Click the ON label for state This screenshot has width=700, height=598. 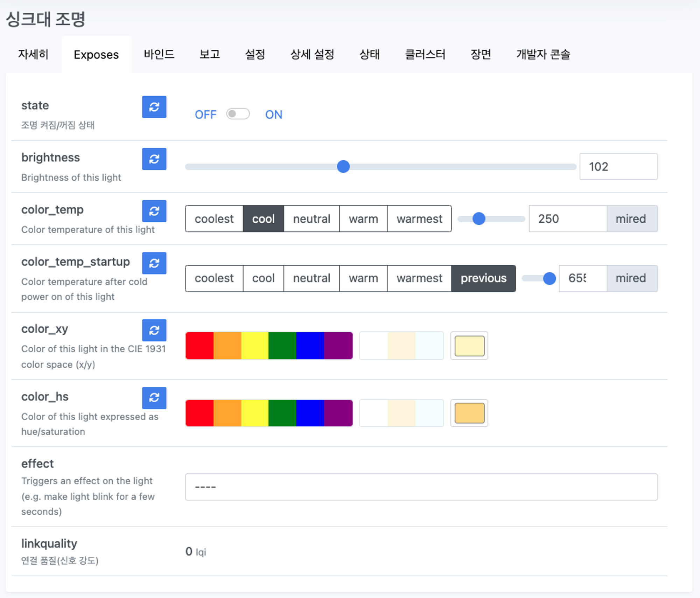tap(273, 114)
